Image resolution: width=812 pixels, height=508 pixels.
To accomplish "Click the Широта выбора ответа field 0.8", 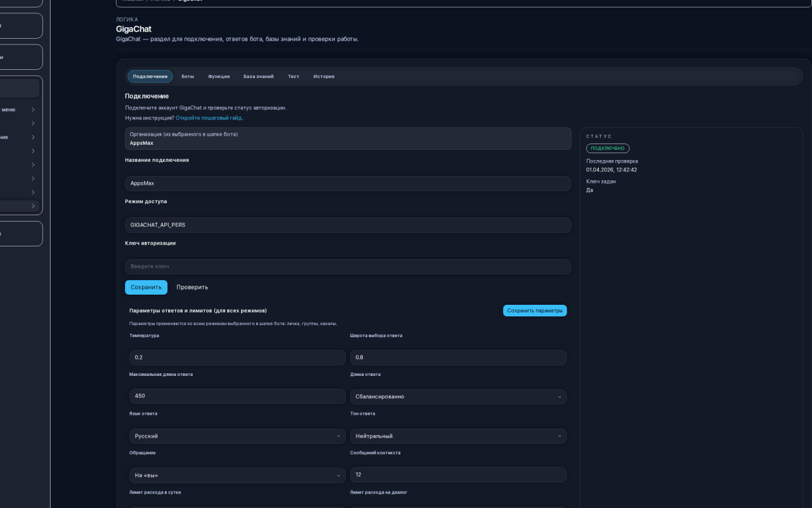I will (458, 358).
